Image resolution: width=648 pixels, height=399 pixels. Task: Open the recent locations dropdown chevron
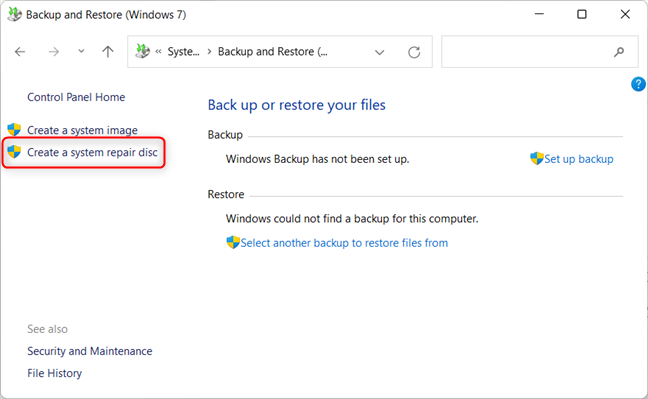[81, 51]
